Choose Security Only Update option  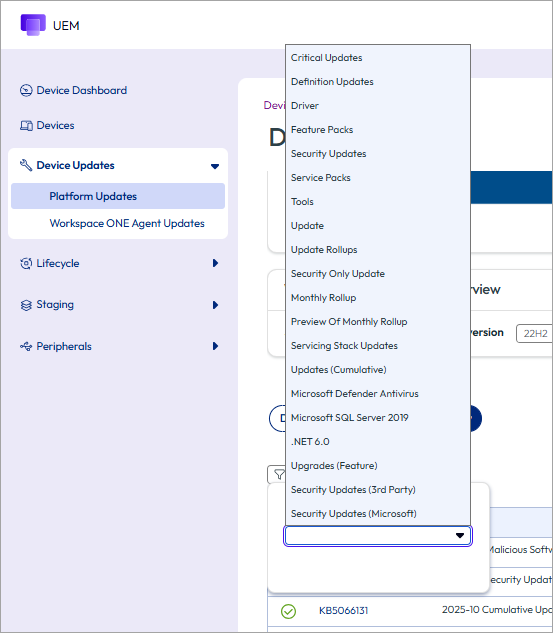(378, 274)
